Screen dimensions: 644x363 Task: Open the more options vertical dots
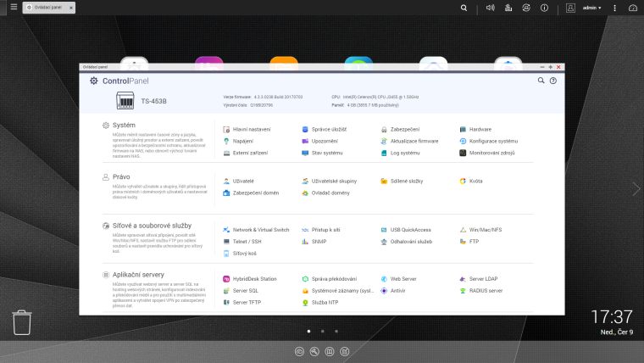pyautogui.click(x=615, y=8)
